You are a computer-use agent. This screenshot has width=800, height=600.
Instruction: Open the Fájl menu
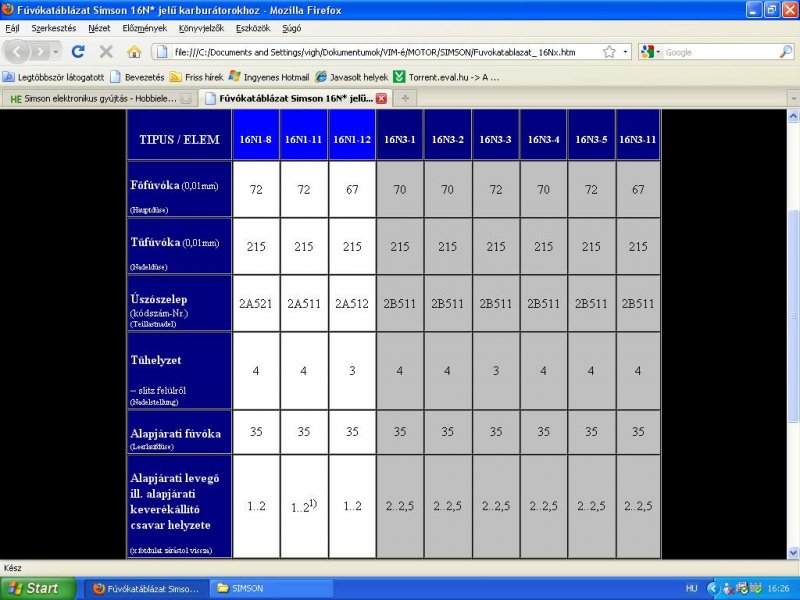(12, 28)
